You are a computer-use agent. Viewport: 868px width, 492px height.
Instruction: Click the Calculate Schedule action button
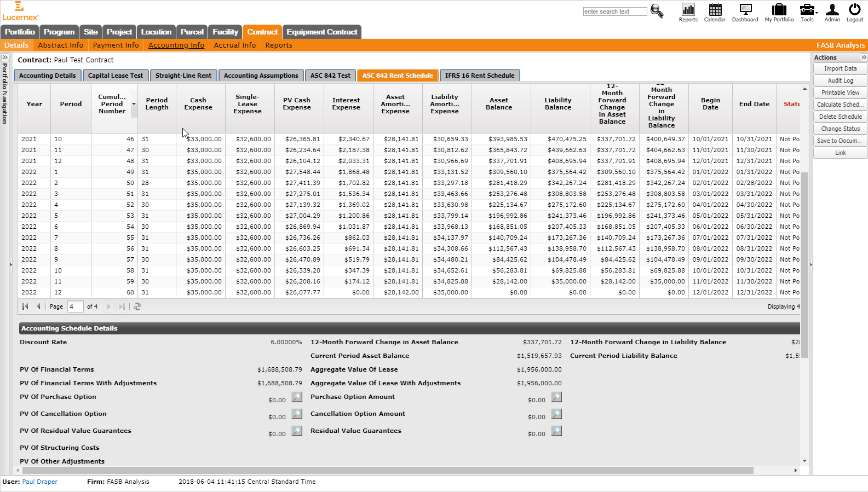841,105
